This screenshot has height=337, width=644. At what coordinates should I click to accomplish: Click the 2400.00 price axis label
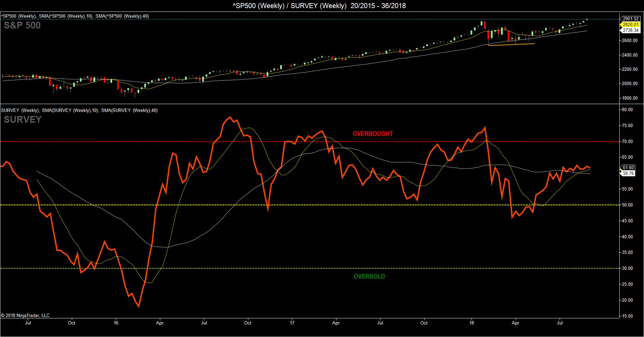(x=630, y=55)
